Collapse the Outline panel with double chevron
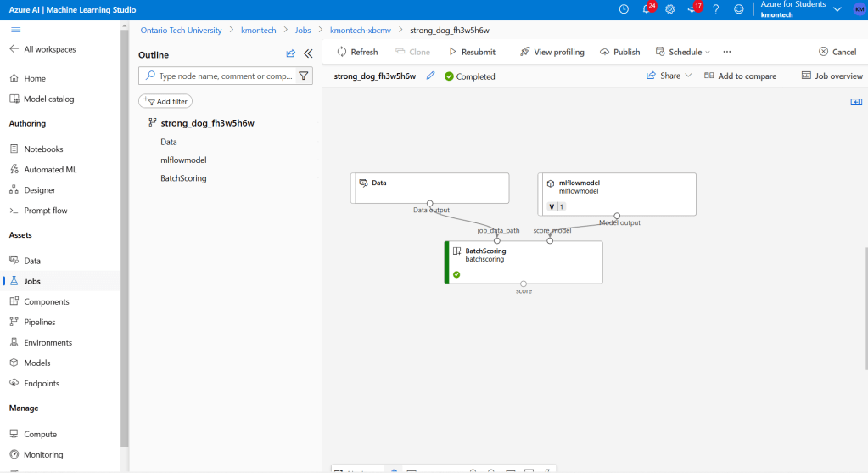The width and height of the screenshot is (868, 473). point(308,54)
